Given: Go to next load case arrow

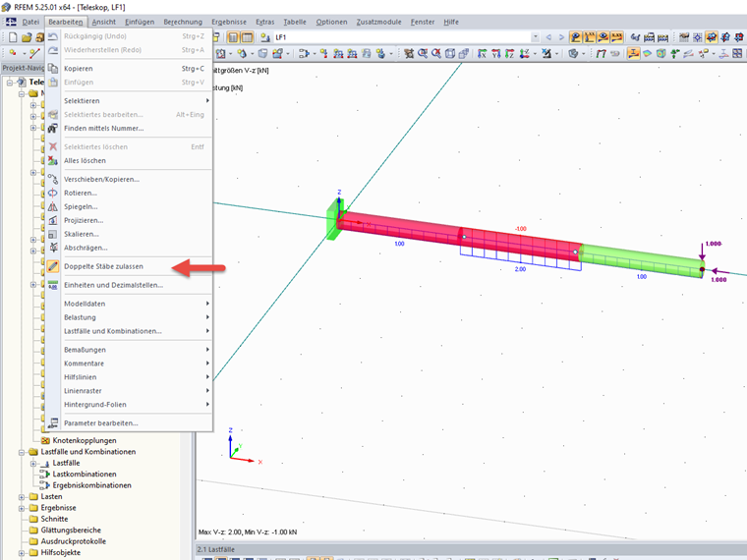Looking at the screenshot, I should tap(561, 37).
